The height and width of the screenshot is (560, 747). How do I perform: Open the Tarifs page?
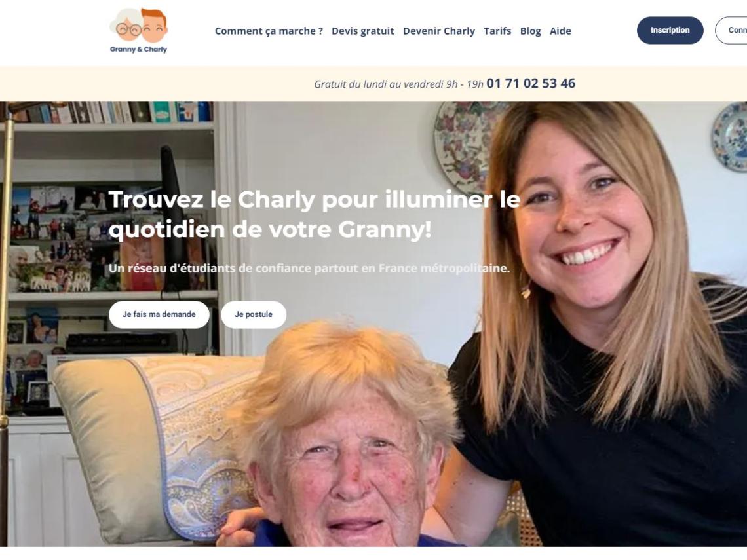[497, 31]
